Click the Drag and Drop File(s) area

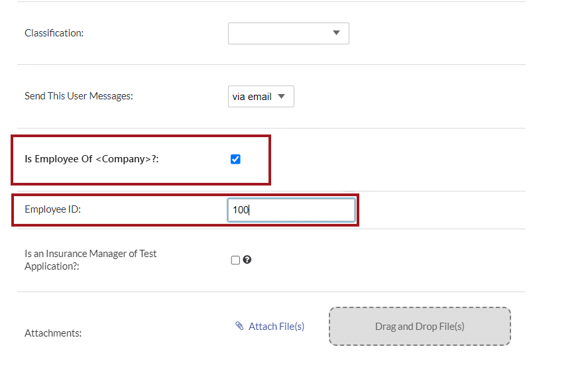(420, 327)
